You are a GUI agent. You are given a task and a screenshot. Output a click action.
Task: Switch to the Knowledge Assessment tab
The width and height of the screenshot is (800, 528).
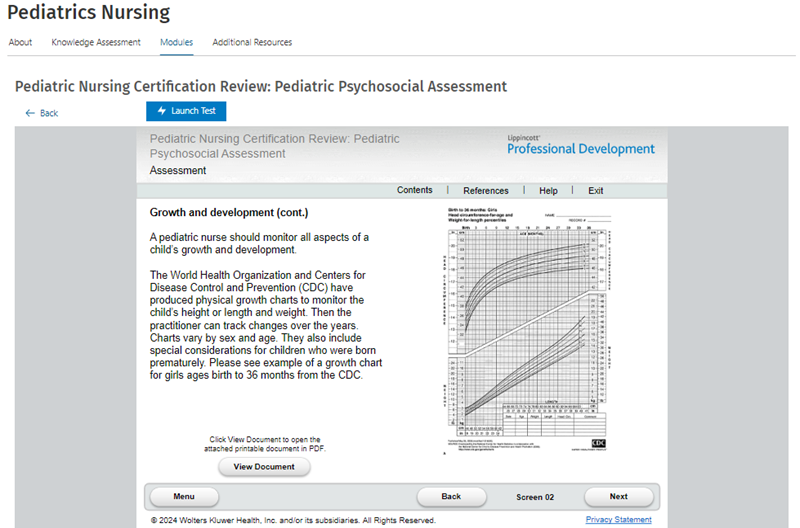(96, 42)
